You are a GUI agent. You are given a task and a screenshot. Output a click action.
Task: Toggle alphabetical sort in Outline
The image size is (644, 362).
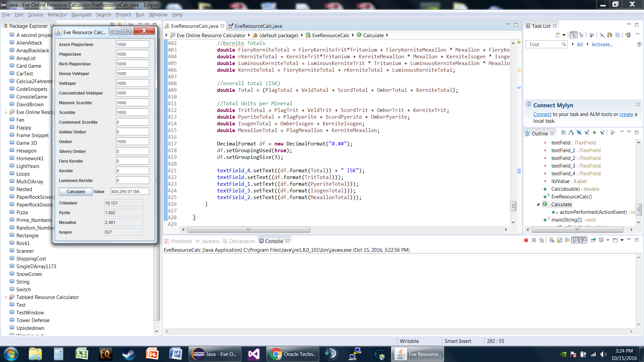[x=571, y=133]
